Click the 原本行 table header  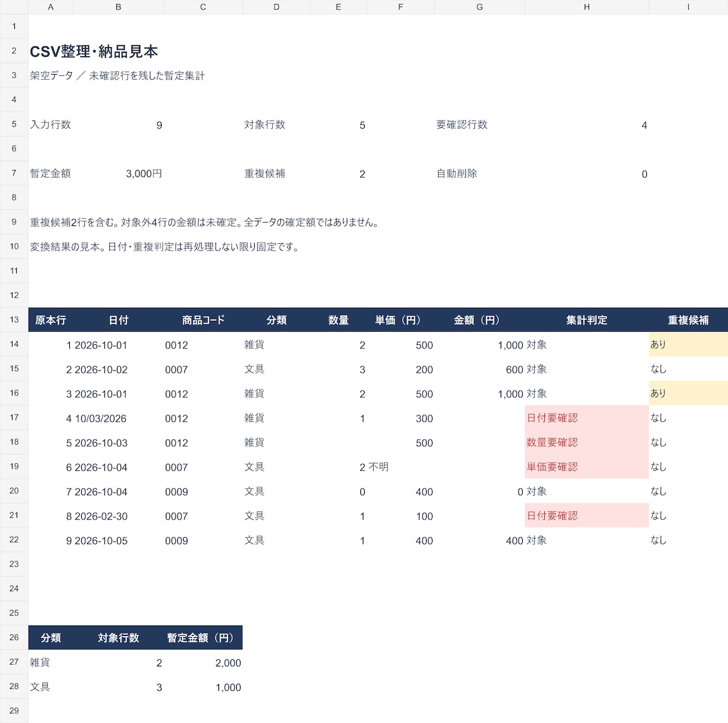click(51, 320)
